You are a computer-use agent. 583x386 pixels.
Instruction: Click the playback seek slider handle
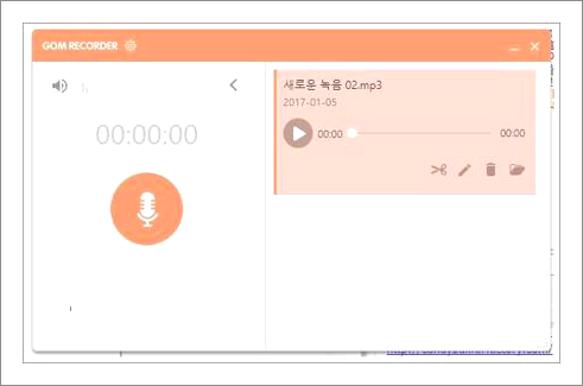352,133
